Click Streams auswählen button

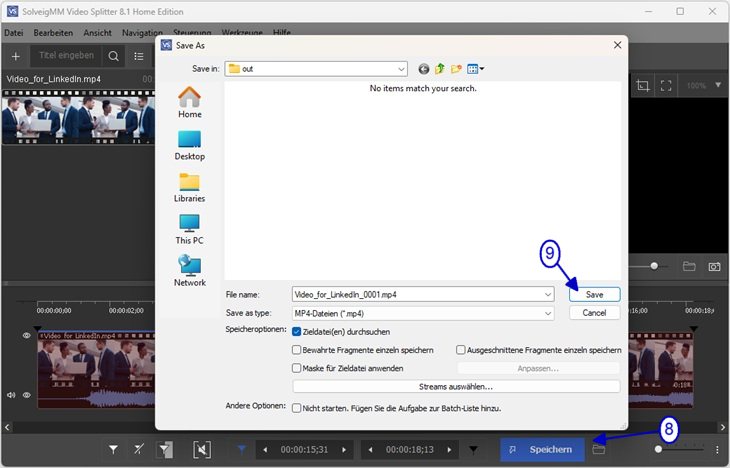456,387
